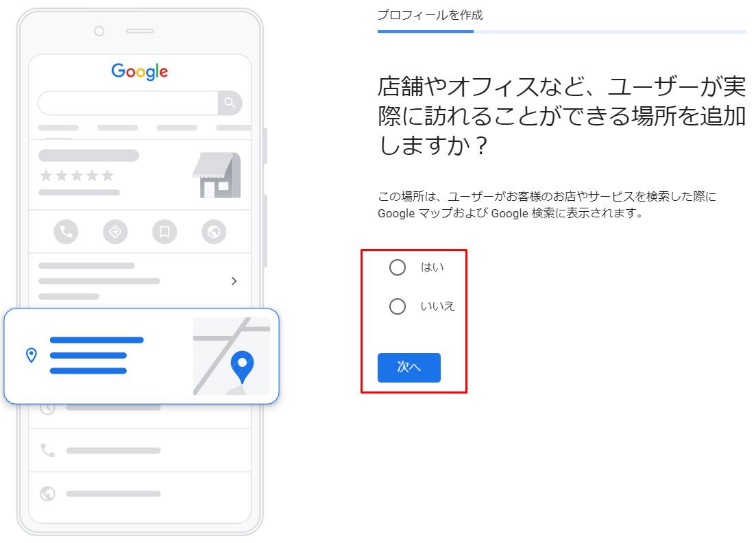Click the small blue location pin outline
The width and height of the screenshot is (756, 543).
(32, 355)
